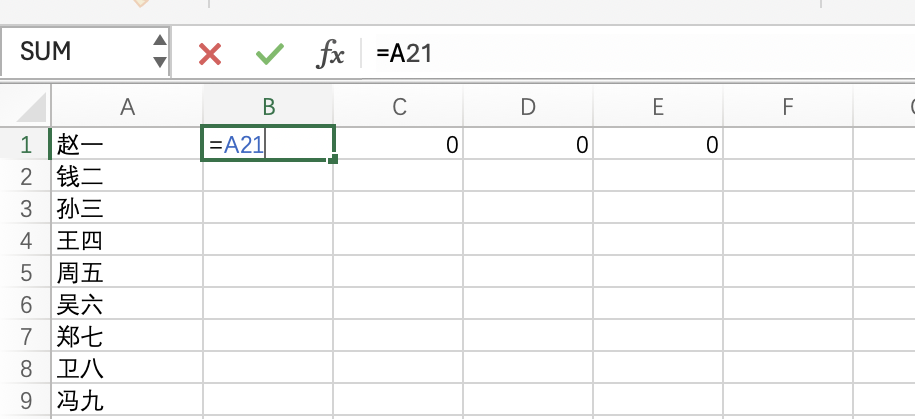Open Insert Function fx dialog
The width and height of the screenshot is (915, 419).
click(330, 53)
